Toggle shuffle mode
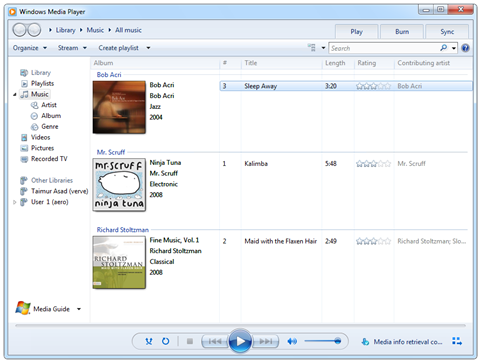 (x=149, y=341)
